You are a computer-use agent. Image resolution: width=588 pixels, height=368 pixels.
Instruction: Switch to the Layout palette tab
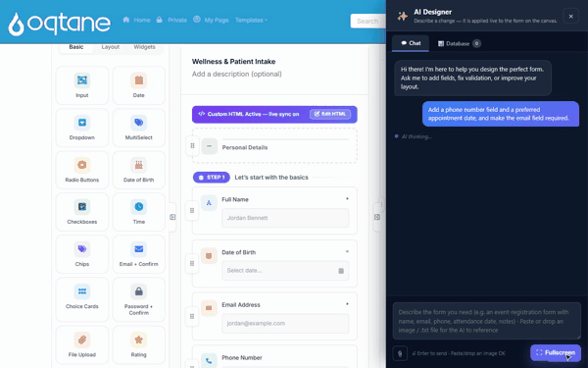110,47
